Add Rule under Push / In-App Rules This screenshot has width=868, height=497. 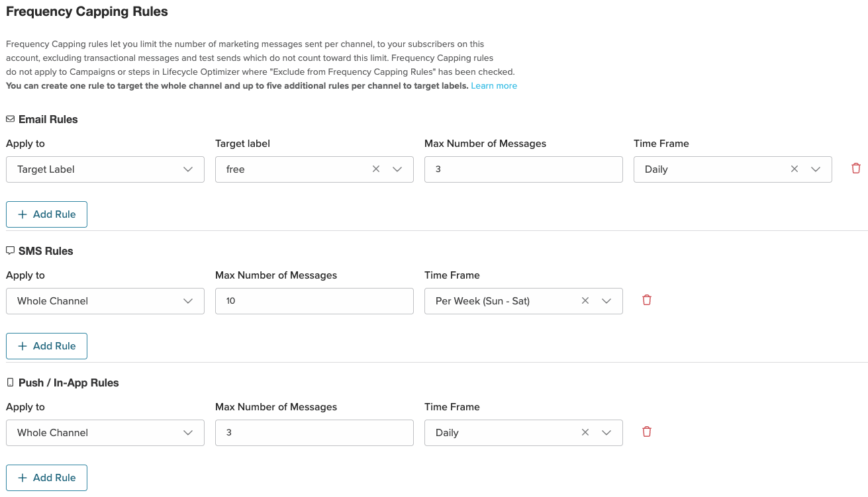point(47,478)
